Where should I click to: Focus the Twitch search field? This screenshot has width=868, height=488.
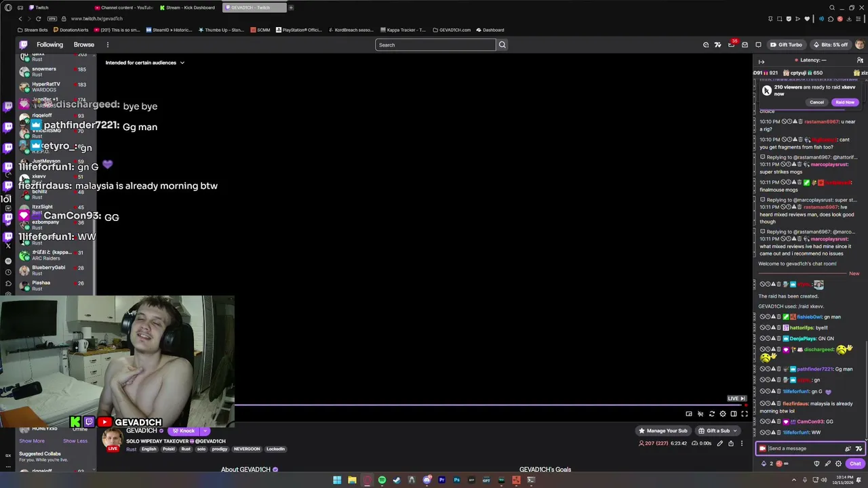435,45
